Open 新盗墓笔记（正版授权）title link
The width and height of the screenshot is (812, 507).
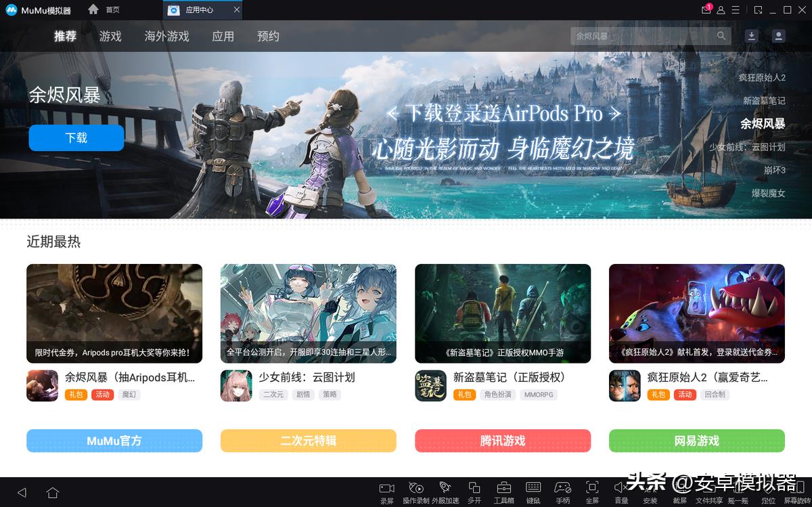tap(510, 378)
